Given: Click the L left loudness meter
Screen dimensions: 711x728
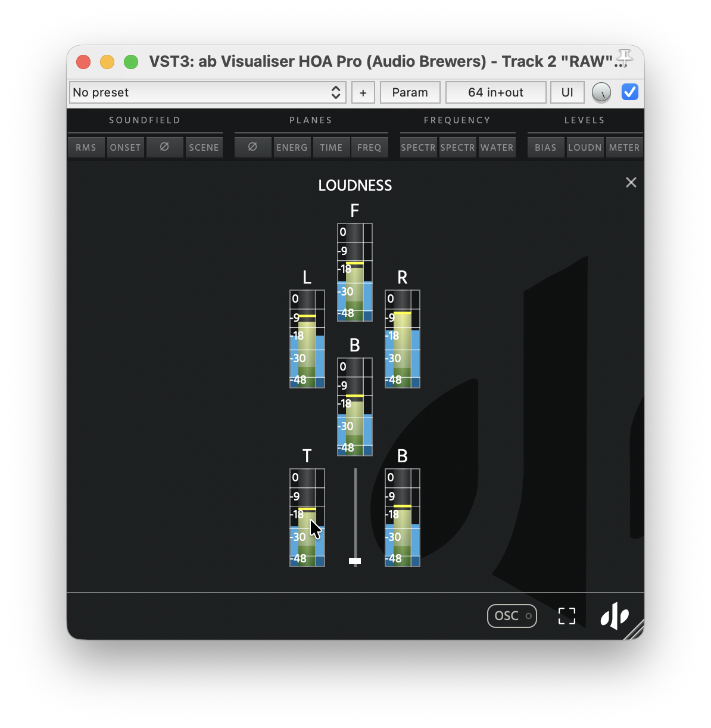Looking at the screenshot, I should coord(307,339).
